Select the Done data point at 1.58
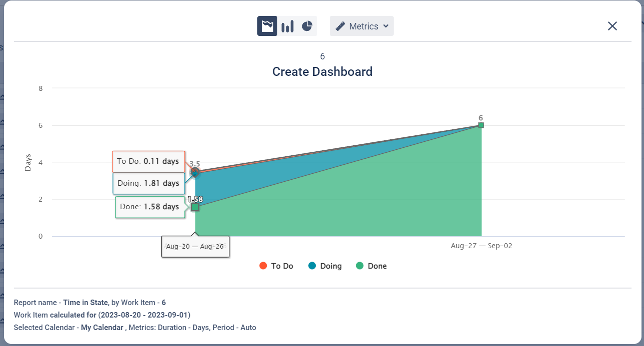644x346 pixels. point(195,207)
